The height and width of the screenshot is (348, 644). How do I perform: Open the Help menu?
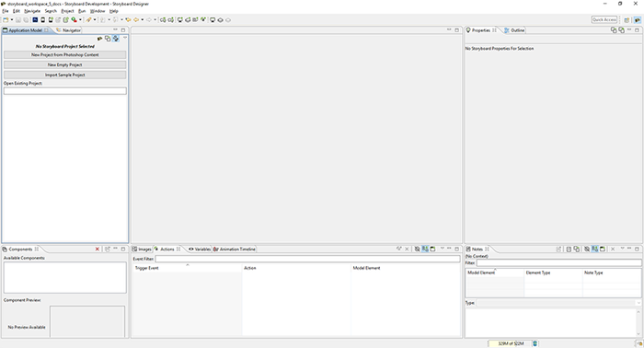[114, 11]
